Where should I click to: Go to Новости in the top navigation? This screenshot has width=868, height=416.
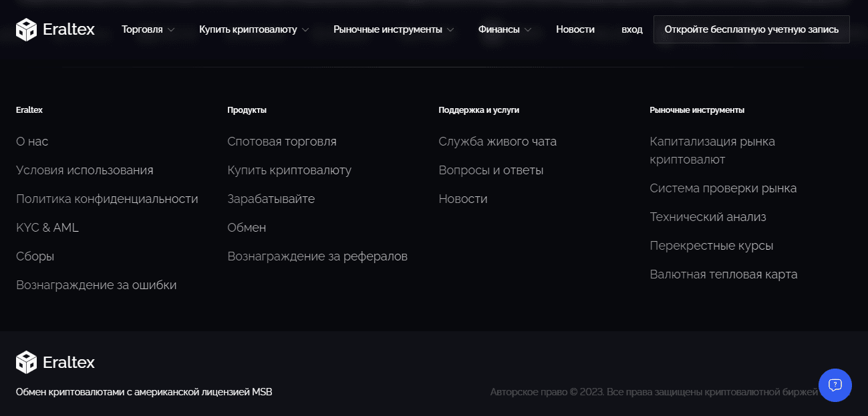coord(575,29)
